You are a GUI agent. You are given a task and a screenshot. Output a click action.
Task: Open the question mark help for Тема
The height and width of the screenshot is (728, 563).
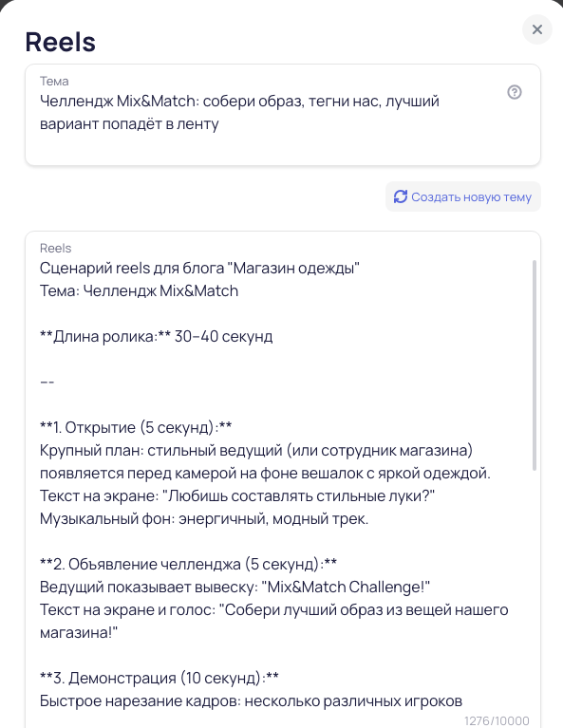[x=515, y=92]
